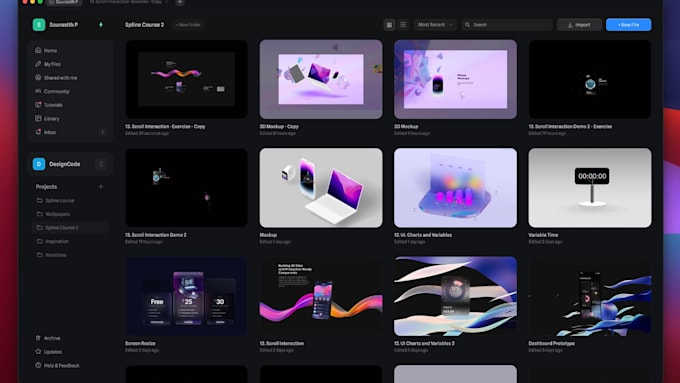Open 13. Scroll Interaction -Exercise - Copy thumbnail

pos(186,79)
